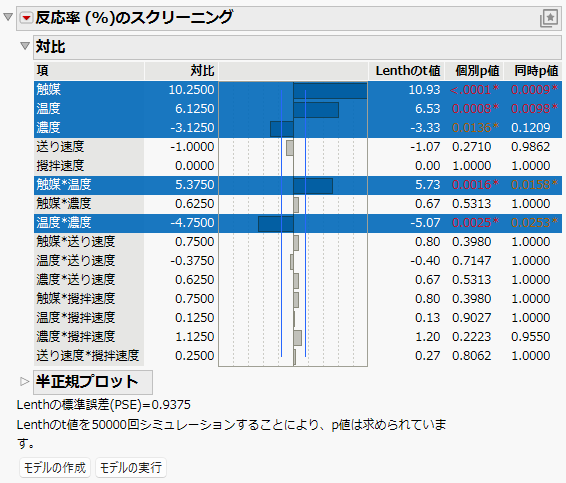566x483 pixels.
Task: Click the contrast value 6.1250
Action: [x=195, y=109]
